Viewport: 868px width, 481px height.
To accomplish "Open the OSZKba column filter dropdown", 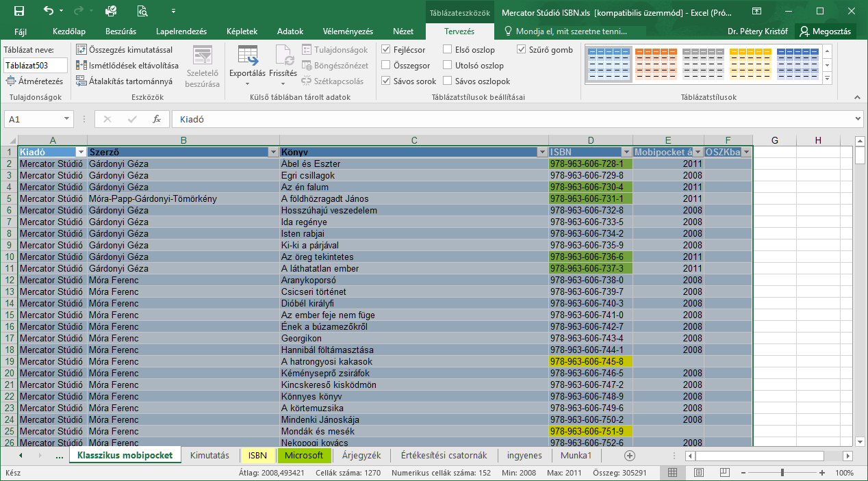I will (746, 152).
